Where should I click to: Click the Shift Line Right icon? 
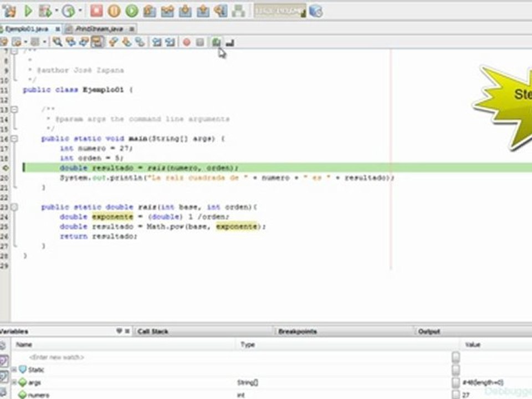170,42
